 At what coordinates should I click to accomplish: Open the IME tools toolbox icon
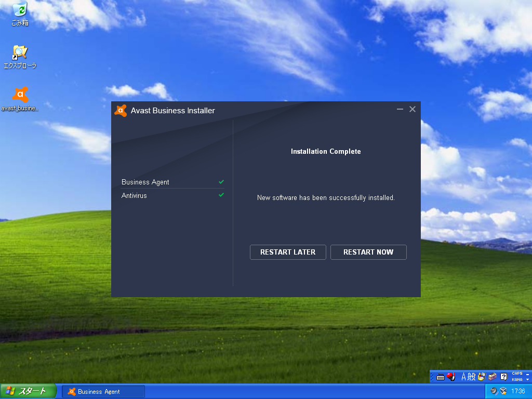(x=493, y=377)
